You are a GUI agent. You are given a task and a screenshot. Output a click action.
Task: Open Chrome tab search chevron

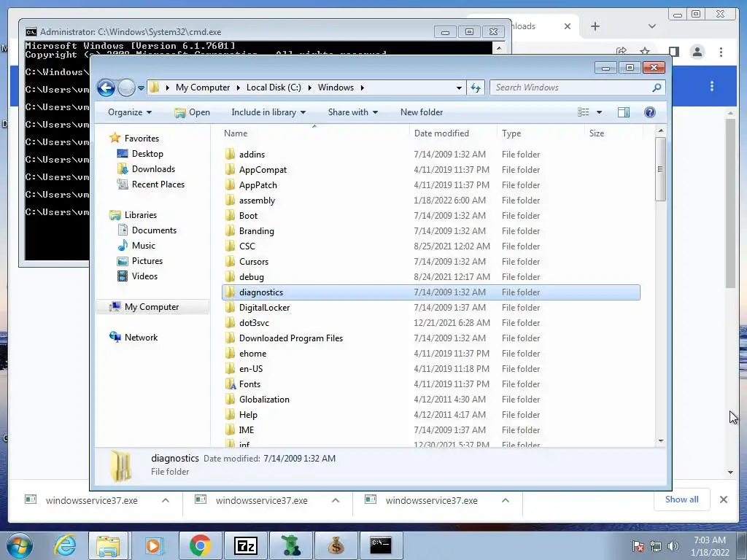point(652,26)
